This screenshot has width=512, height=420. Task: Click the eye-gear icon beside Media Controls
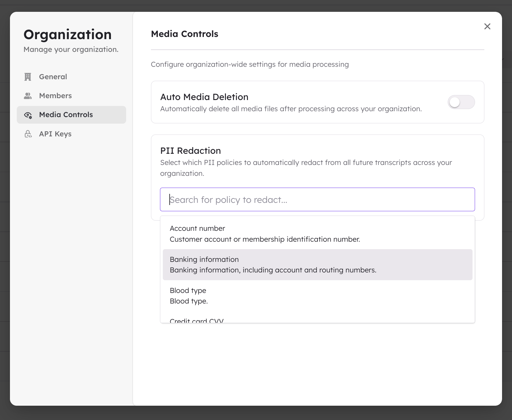28,115
